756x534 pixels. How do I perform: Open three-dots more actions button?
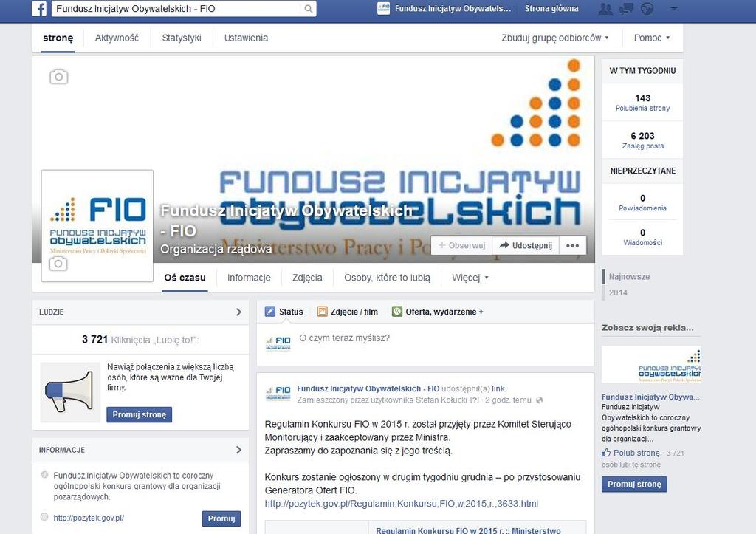pos(573,245)
